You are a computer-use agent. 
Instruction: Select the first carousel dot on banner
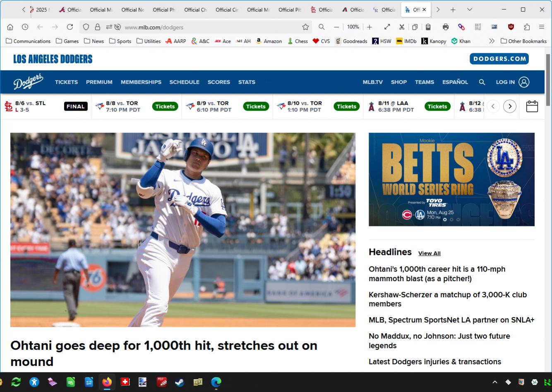pyautogui.click(x=445, y=219)
